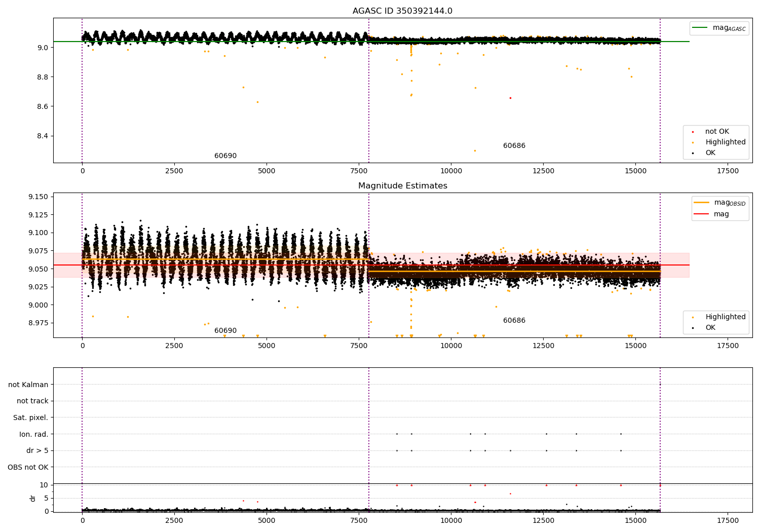Click the 12500 x-axis tick of the middle plot
This screenshot has height=532, width=760.
point(543,346)
